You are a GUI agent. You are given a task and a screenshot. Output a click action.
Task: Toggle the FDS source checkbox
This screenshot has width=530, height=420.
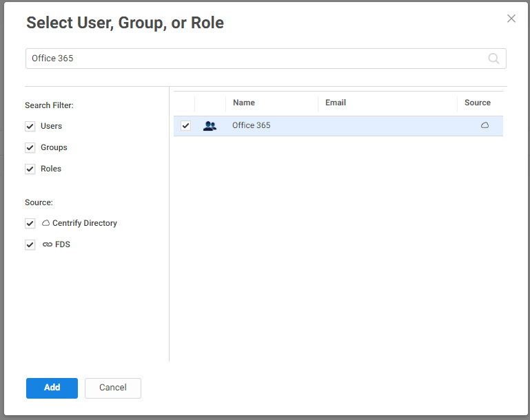click(30, 244)
